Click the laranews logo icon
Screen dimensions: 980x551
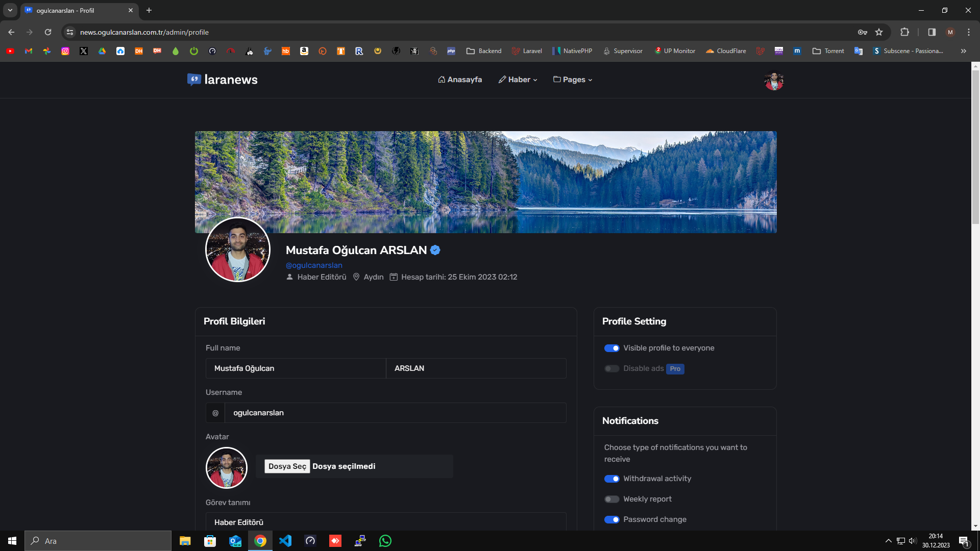click(193, 80)
